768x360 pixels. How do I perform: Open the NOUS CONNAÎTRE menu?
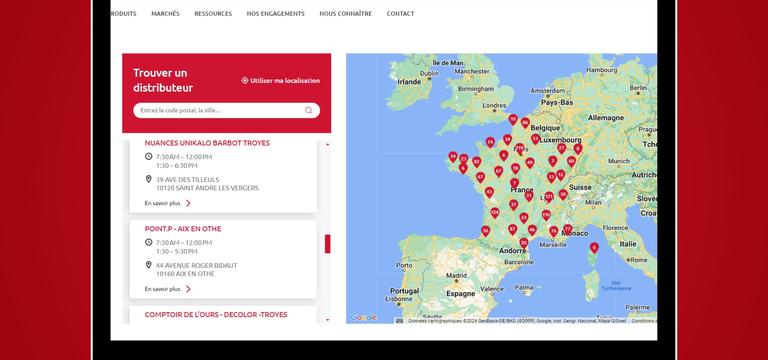click(x=345, y=14)
